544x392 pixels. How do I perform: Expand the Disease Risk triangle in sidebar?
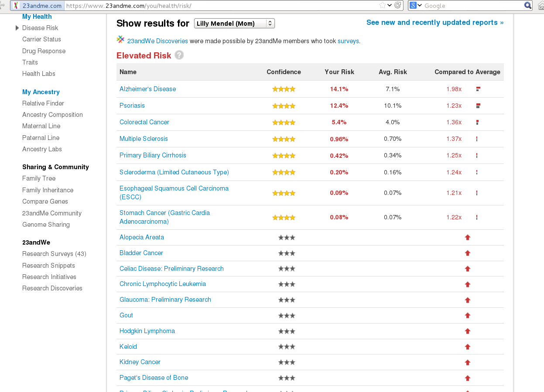coord(17,28)
